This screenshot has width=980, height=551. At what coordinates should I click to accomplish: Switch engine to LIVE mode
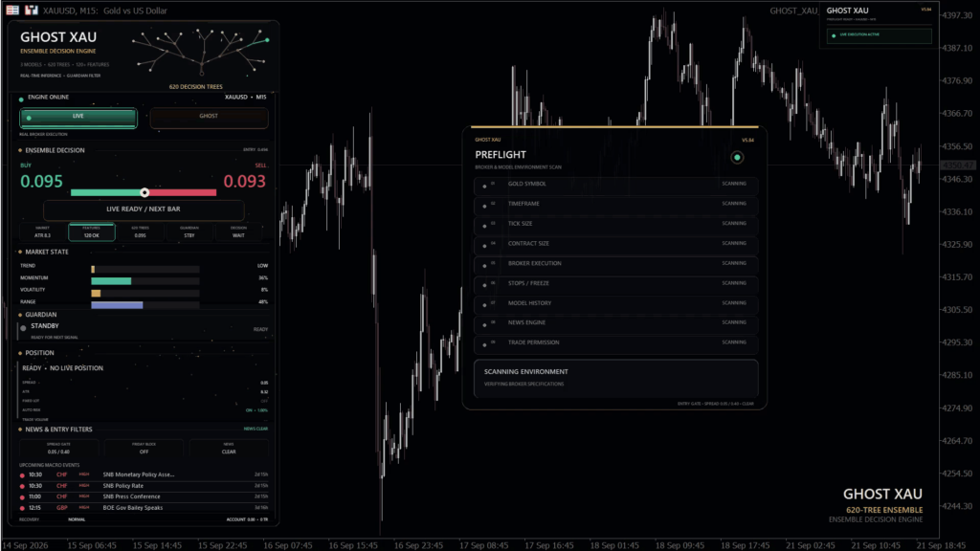(78, 118)
